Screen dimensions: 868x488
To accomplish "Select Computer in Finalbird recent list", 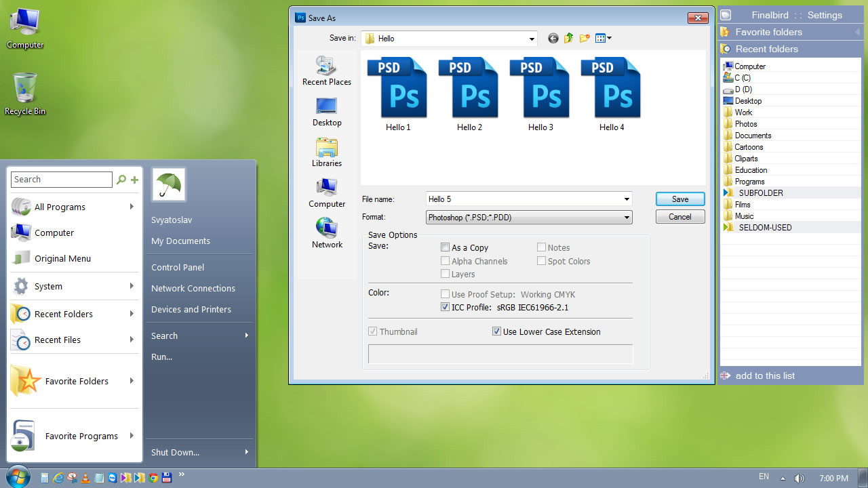I will 791,66.
